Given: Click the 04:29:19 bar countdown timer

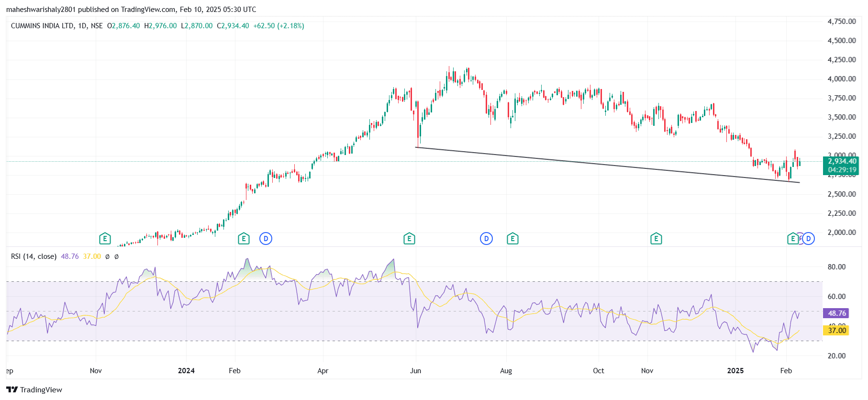Looking at the screenshot, I should pyautogui.click(x=842, y=170).
